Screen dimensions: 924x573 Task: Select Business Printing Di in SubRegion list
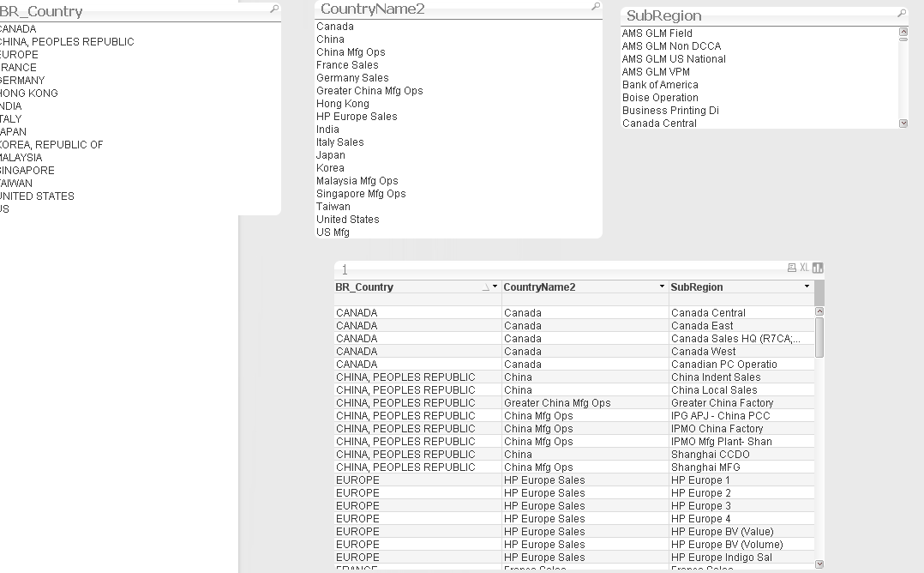(x=670, y=111)
